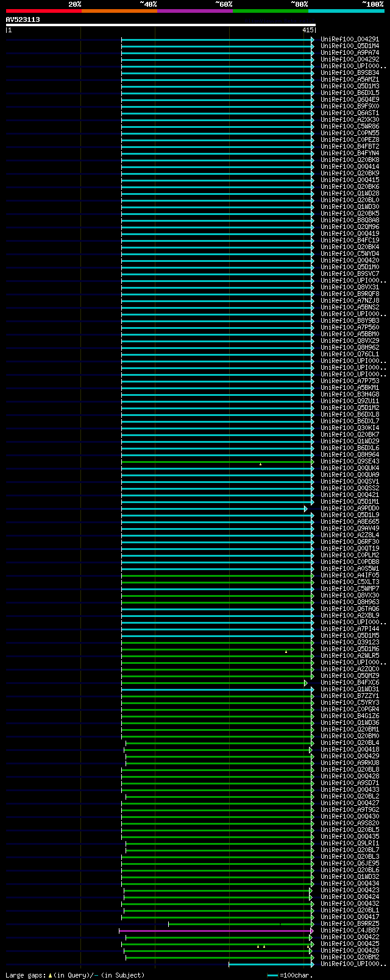This screenshot has height=980, width=390.
Task: Click the Large gaps legend text
Action: pyautogui.click(x=74, y=975)
